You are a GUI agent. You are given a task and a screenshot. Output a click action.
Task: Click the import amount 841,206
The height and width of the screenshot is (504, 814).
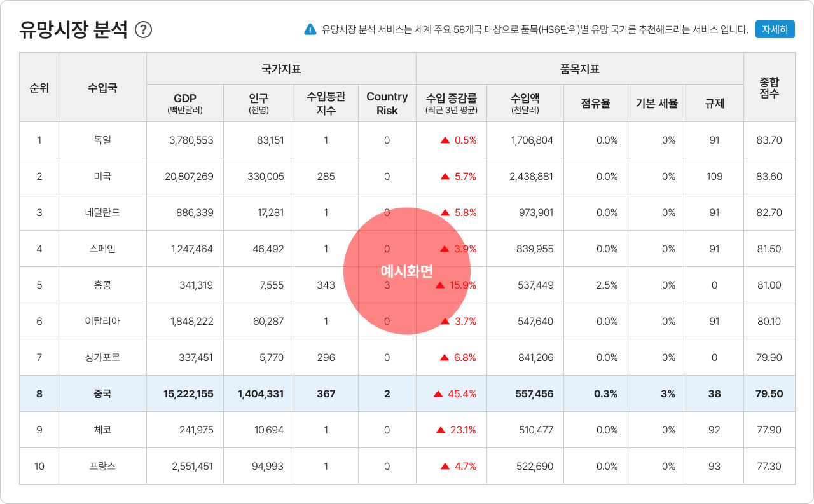click(536, 357)
